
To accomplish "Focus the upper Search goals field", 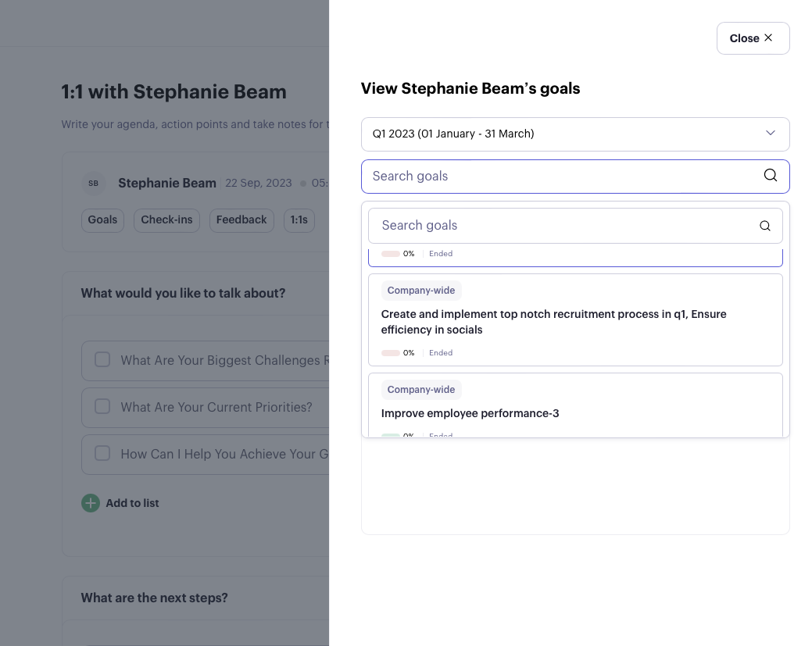I will (x=575, y=177).
